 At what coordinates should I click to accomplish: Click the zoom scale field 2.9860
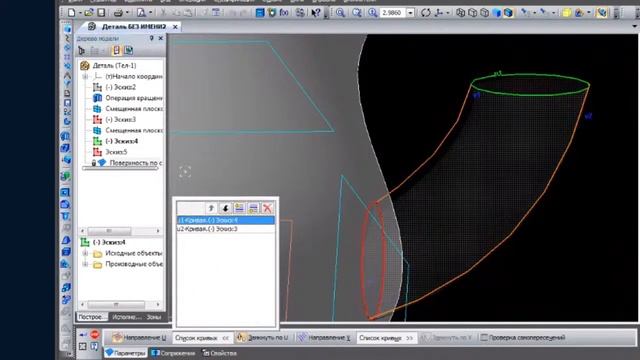click(x=392, y=13)
